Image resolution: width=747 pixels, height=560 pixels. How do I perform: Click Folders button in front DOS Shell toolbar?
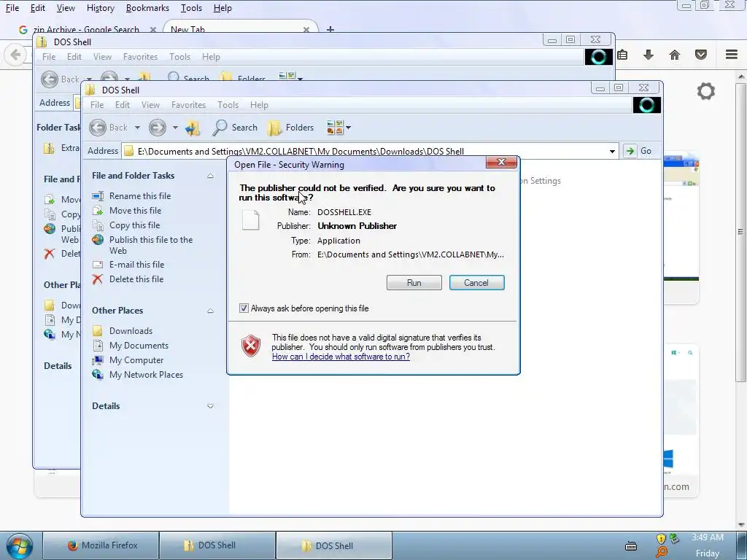290,128
